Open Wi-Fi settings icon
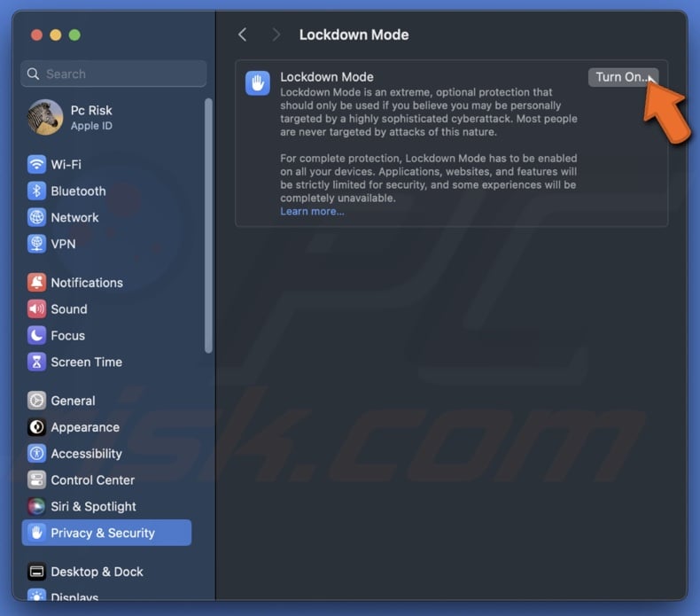This screenshot has width=700, height=616. pos(36,164)
